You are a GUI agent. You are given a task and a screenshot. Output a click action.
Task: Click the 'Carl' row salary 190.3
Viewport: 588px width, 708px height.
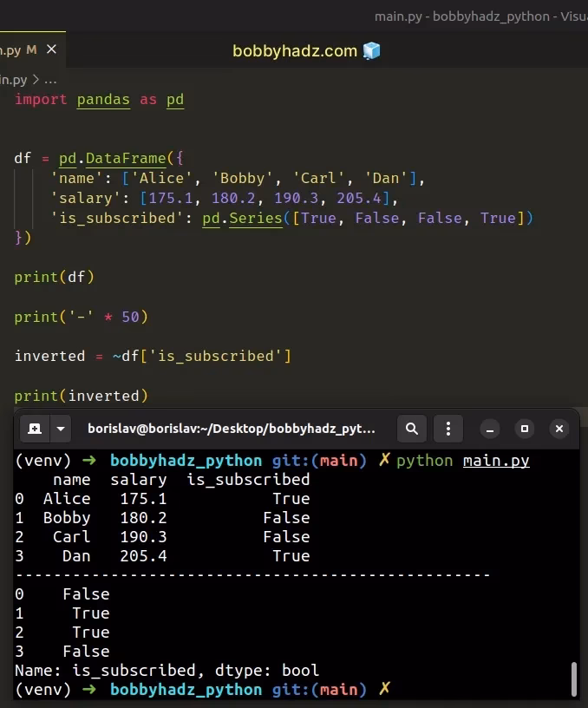click(x=143, y=537)
